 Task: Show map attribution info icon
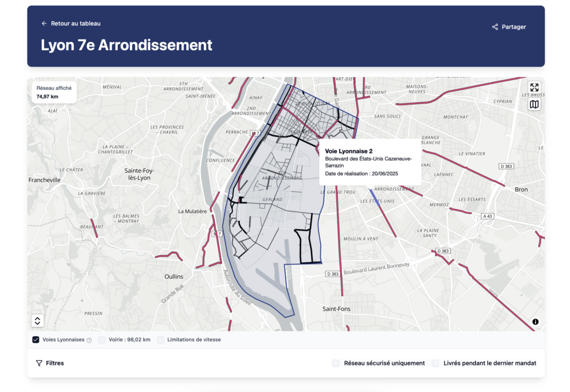click(535, 322)
